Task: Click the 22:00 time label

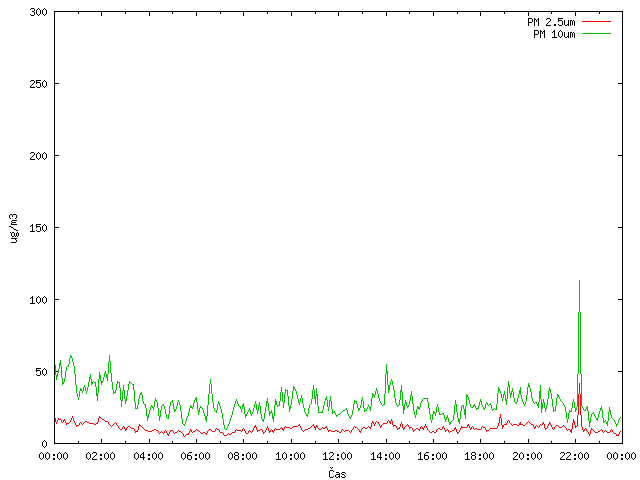Action: click(574, 456)
